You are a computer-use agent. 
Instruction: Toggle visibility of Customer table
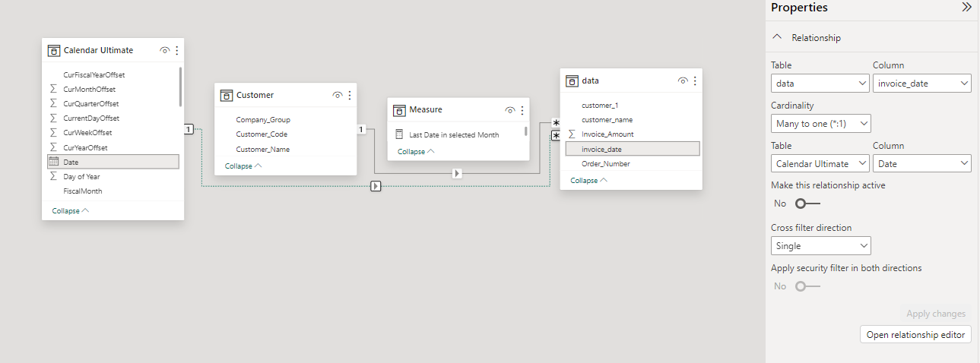pos(338,96)
